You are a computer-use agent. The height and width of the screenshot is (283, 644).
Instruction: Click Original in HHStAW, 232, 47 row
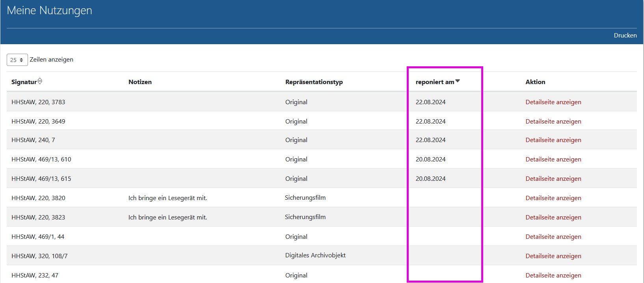click(296, 276)
